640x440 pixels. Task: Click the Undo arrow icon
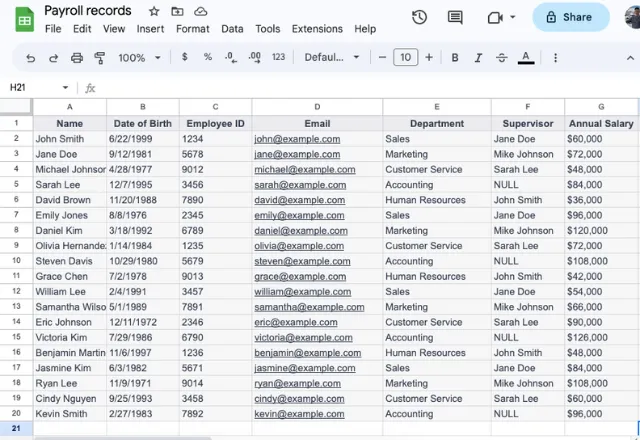tap(30, 58)
